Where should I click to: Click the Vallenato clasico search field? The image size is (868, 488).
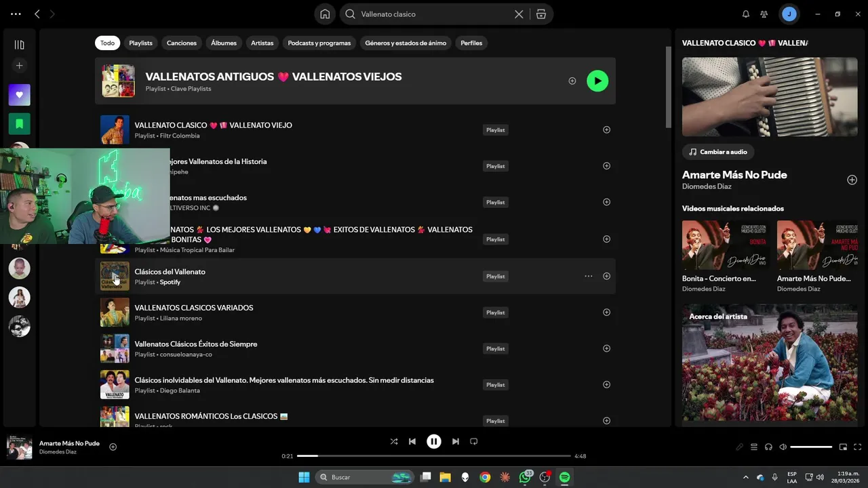(x=434, y=14)
